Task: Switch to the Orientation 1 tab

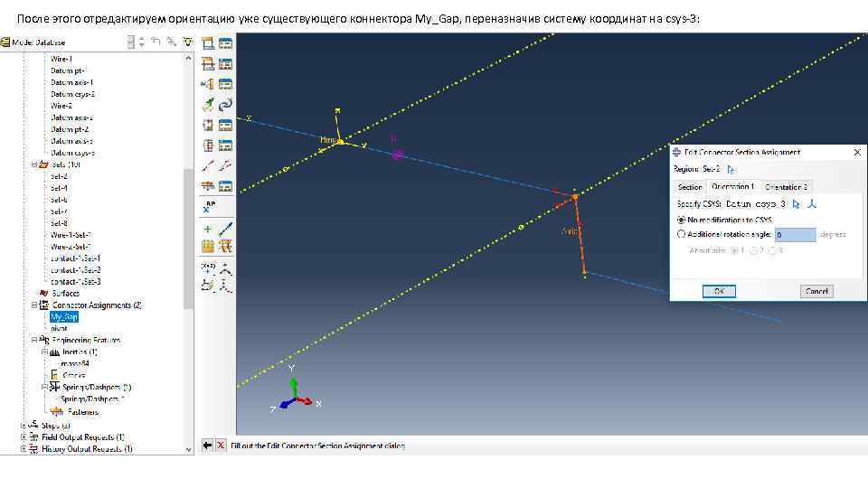Action: pyautogui.click(x=732, y=186)
